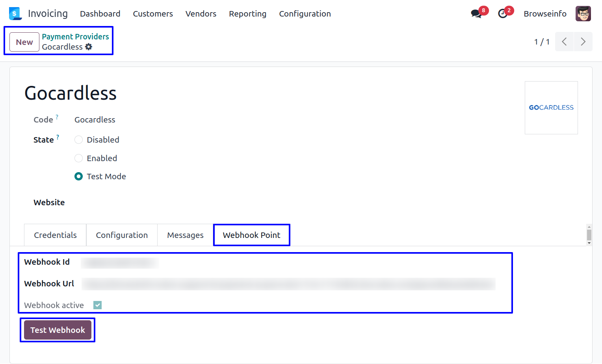
Task: Go to the next record arrow
Action: point(583,42)
